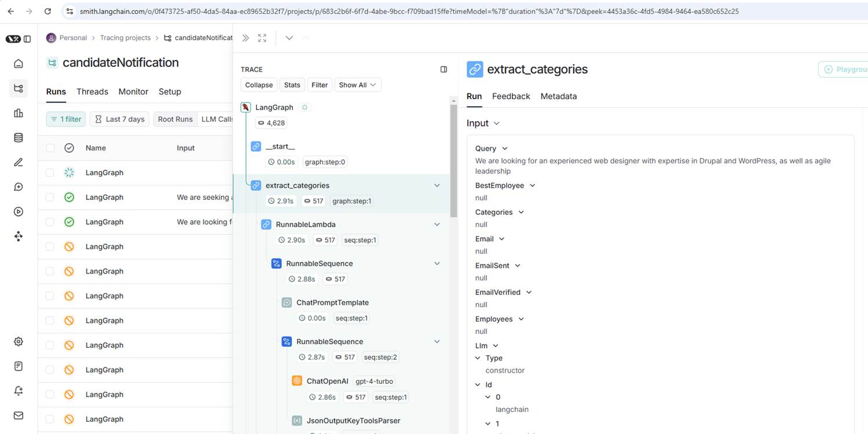
Task: Open the pencil prompts icon in sidebar
Action: click(x=19, y=162)
